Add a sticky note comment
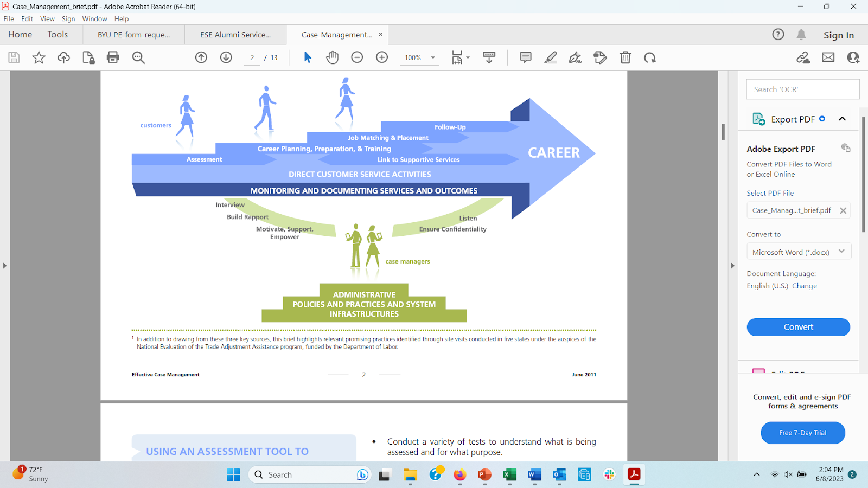868x488 pixels. tap(526, 57)
